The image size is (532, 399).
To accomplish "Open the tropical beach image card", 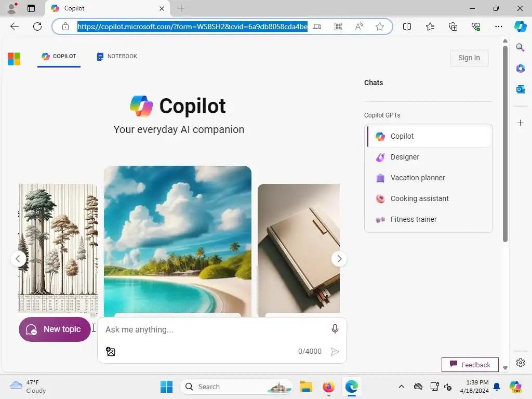I will [178, 241].
